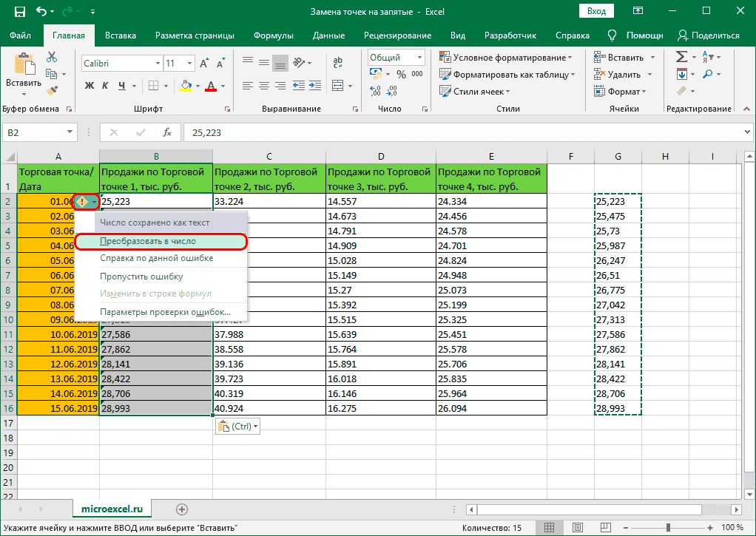Click the error warning icon beside cell B2
The image size is (756, 536).
point(83,201)
